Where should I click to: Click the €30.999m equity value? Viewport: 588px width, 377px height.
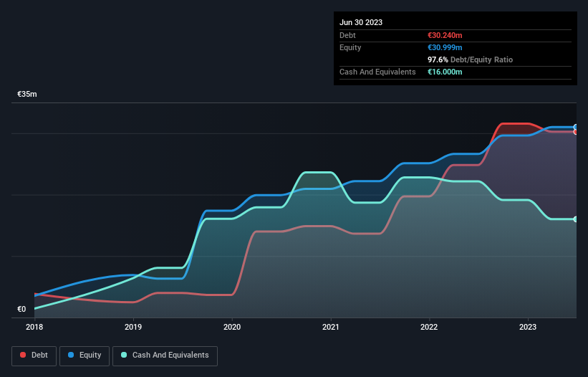[445, 47]
